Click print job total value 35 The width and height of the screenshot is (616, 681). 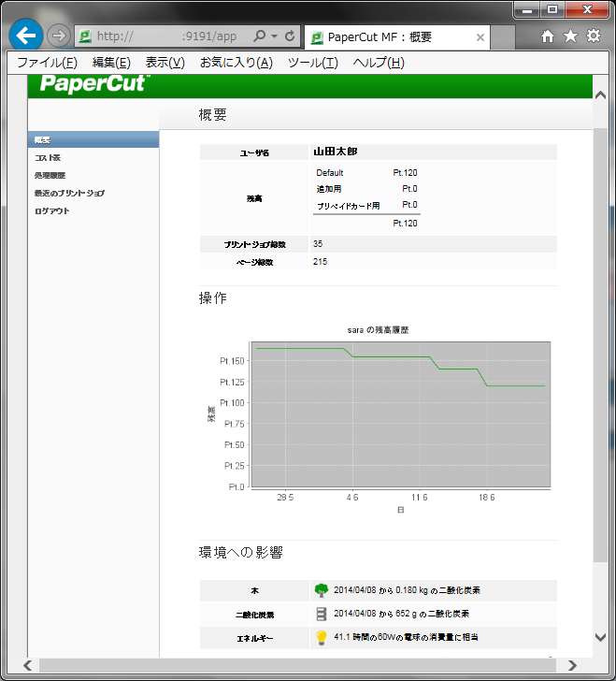(318, 244)
